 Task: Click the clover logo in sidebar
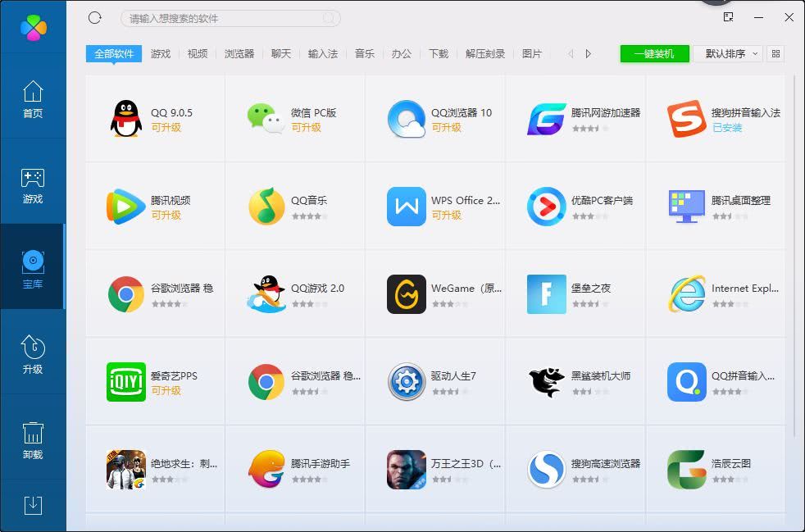34,28
